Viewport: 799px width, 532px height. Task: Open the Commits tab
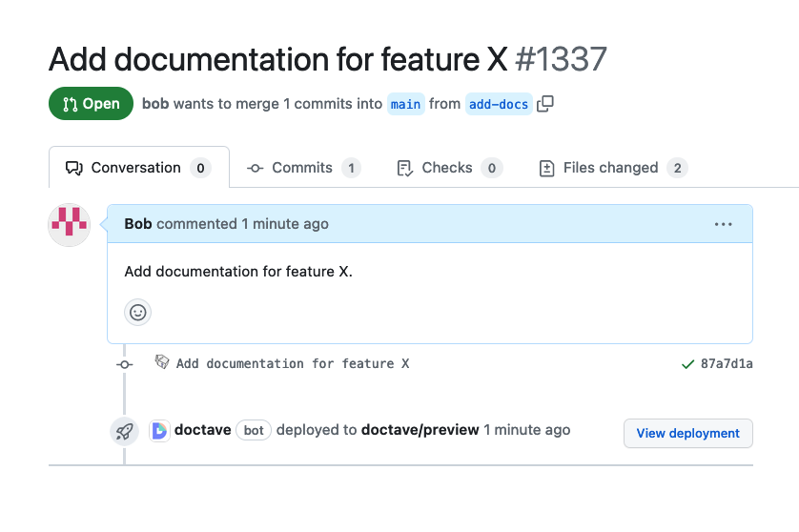(x=303, y=168)
